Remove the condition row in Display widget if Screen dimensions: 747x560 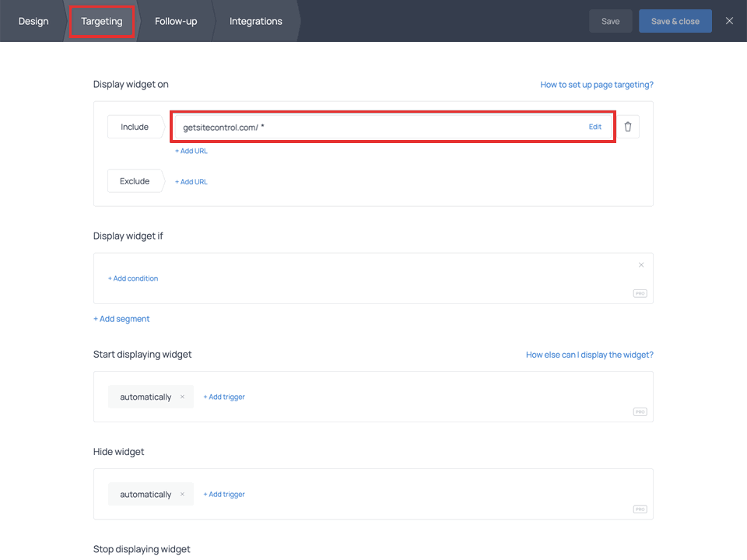[x=641, y=265]
